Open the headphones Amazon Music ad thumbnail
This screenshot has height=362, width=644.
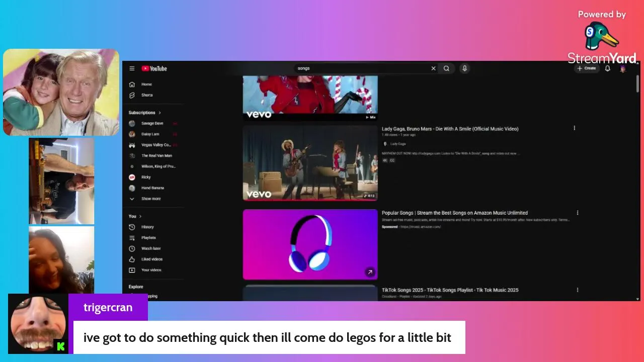click(x=310, y=244)
